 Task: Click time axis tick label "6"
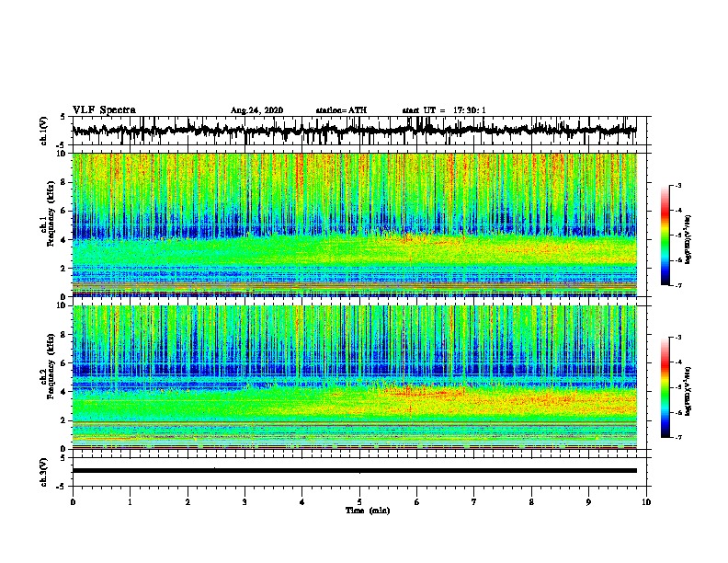pyautogui.click(x=417, y=502)
